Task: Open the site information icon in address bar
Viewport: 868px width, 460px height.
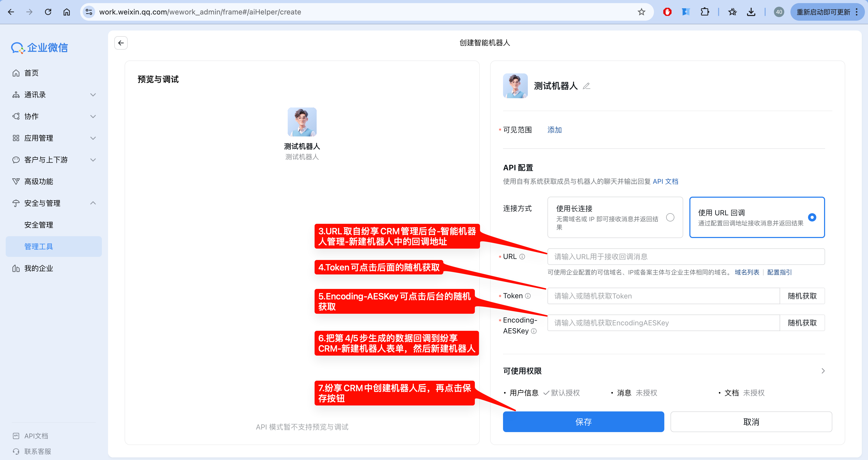Action: click(89, 12)
